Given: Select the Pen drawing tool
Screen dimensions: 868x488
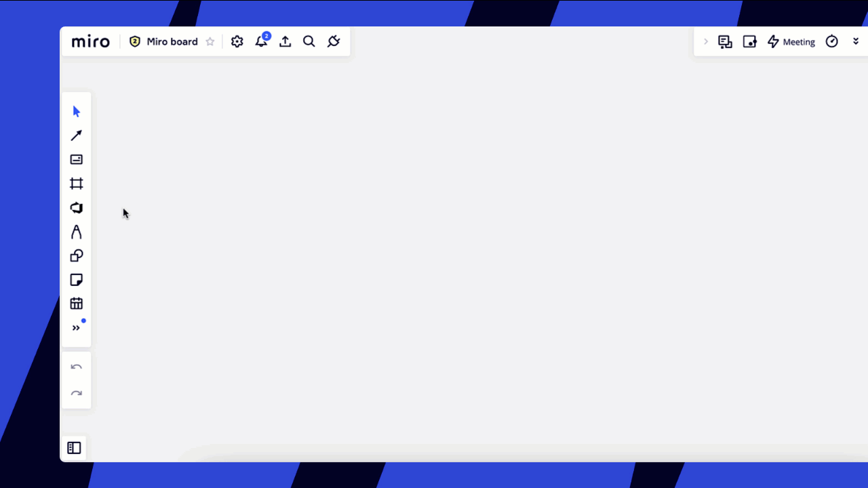Looking at the screenshot, I should 77,232.
